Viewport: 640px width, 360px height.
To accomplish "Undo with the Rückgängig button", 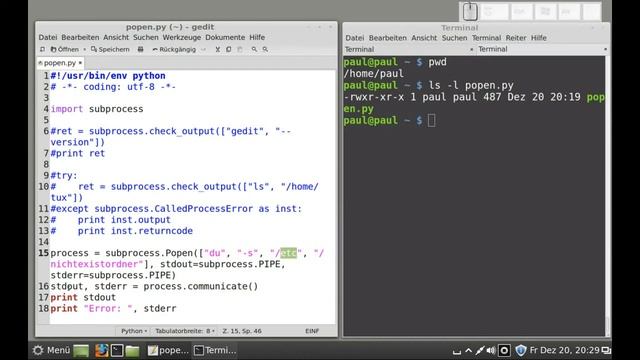I will click(174, 49).
